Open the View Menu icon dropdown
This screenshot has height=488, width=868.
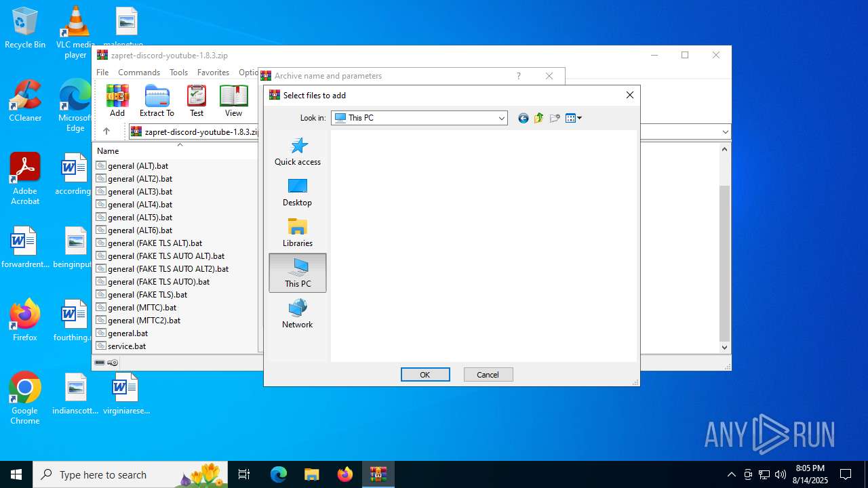tap(574, 118)
